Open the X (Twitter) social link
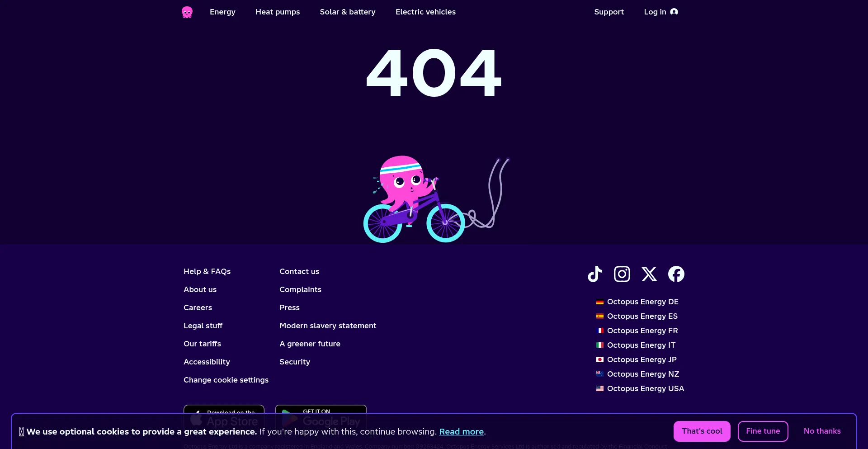 pos(649,274)
